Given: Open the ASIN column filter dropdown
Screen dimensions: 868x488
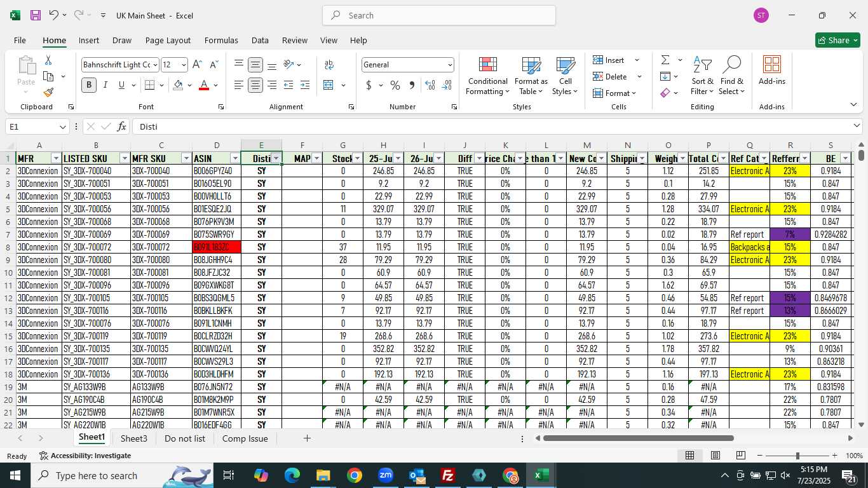Looking at the screenshot, I should (235, 158).
